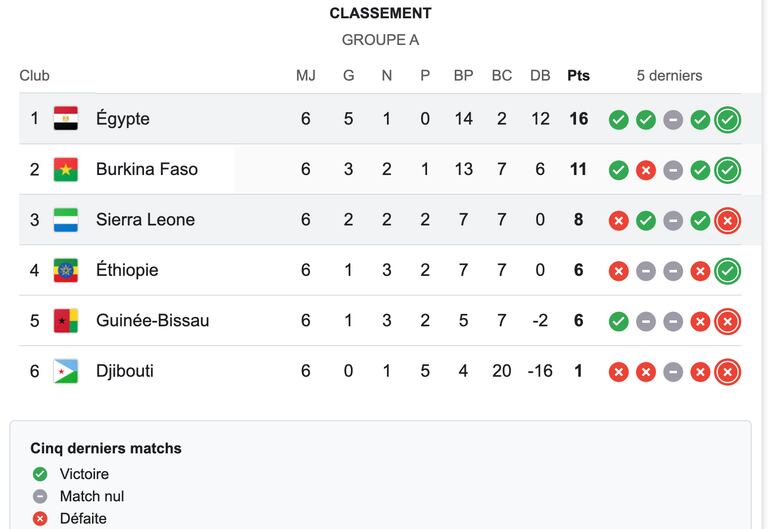Image resolution: width=768 pixels, height=529 pixels.
Task: Click Sierra Leone's latest circled loss icon
Action: pos(727,220)
